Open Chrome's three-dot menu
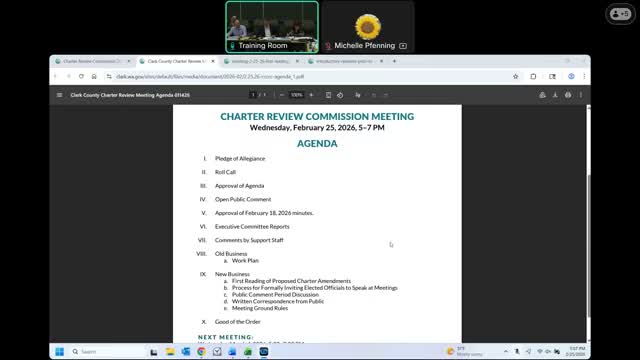This screenshot has height=360, width=640. tap(584, 76)
